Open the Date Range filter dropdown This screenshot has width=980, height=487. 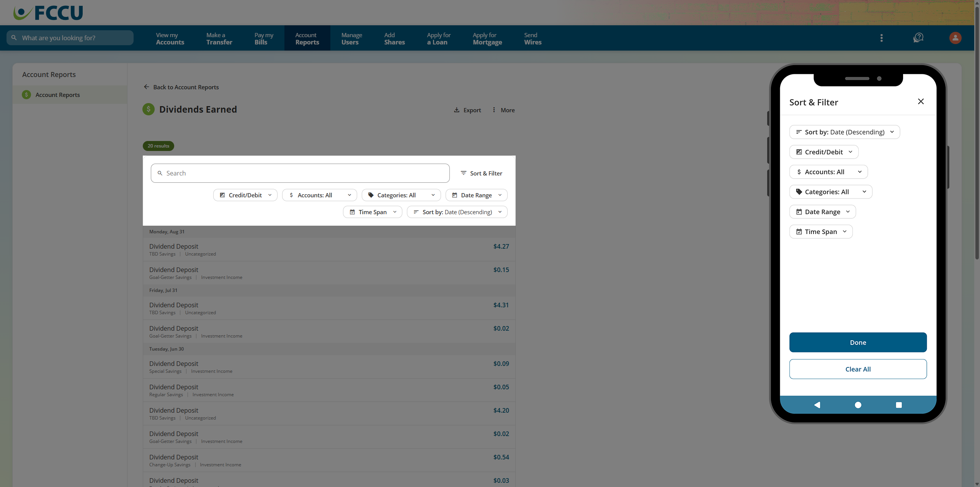pyautogui.click(x=477, y=195)
